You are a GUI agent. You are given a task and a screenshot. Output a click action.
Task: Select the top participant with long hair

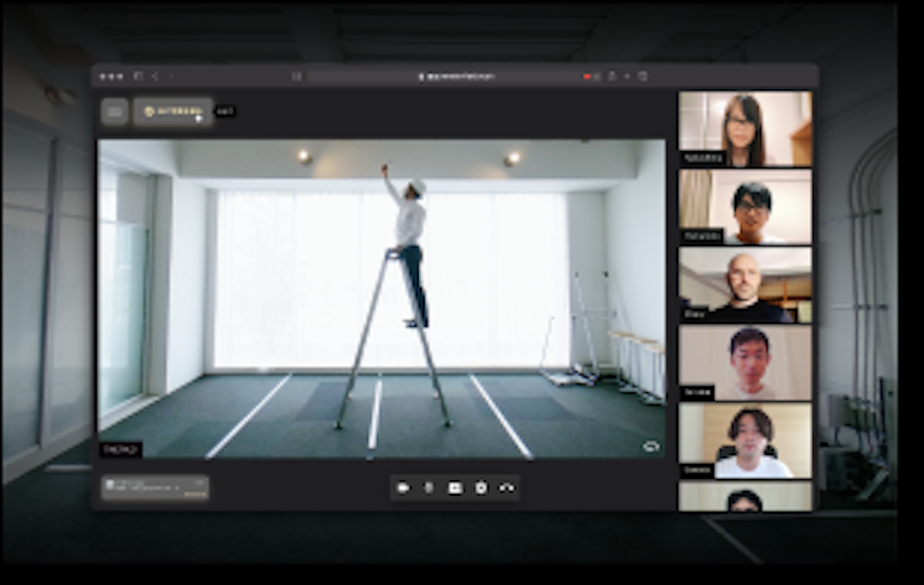point(745,129)
